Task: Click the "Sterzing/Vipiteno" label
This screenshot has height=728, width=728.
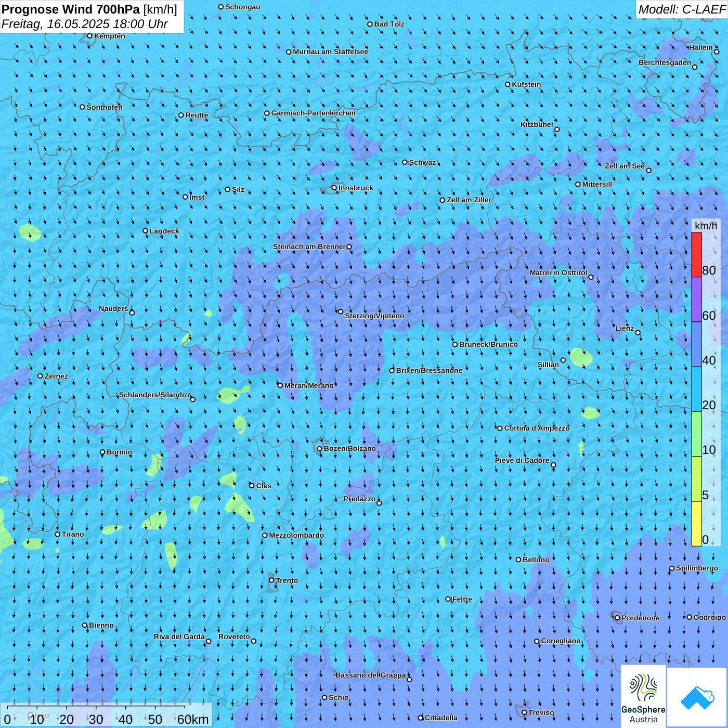Action: [x=374, y=316]
